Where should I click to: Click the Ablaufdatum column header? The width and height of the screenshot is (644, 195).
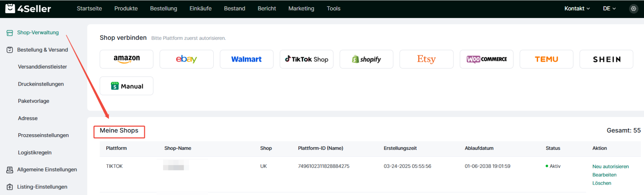pos(479,148)
